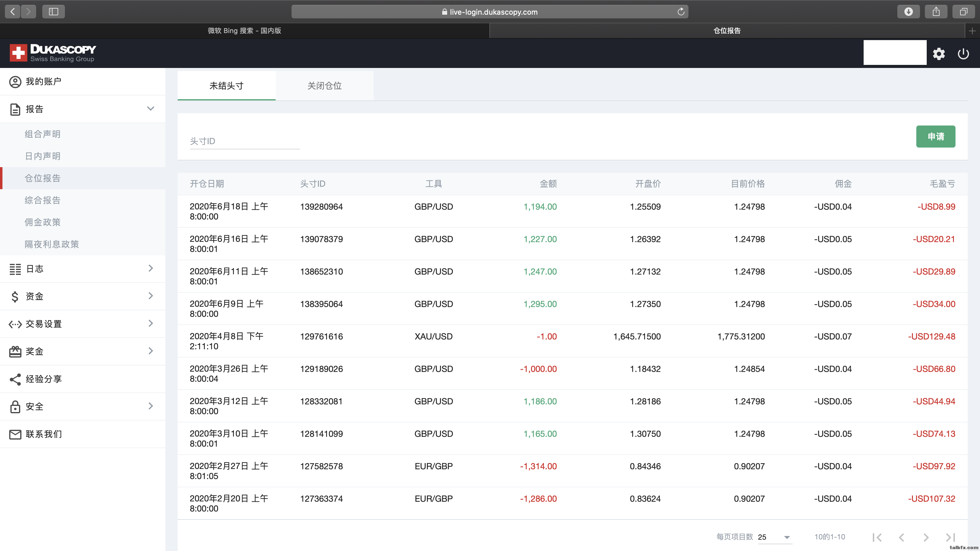Screen dimensions: 980x551
Task: Switch to the 未结头寸 tab
Action: coord(226,86)
